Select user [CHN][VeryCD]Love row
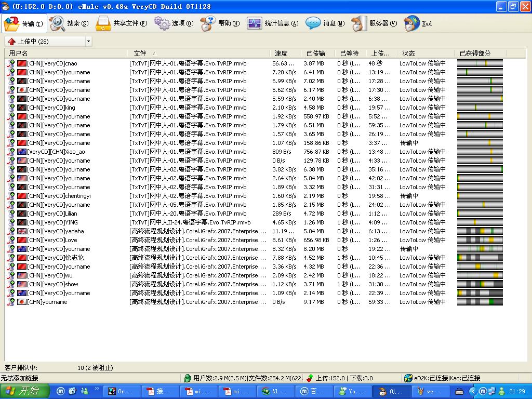Viewport: 532px width, 399px height. coord(255,240)
